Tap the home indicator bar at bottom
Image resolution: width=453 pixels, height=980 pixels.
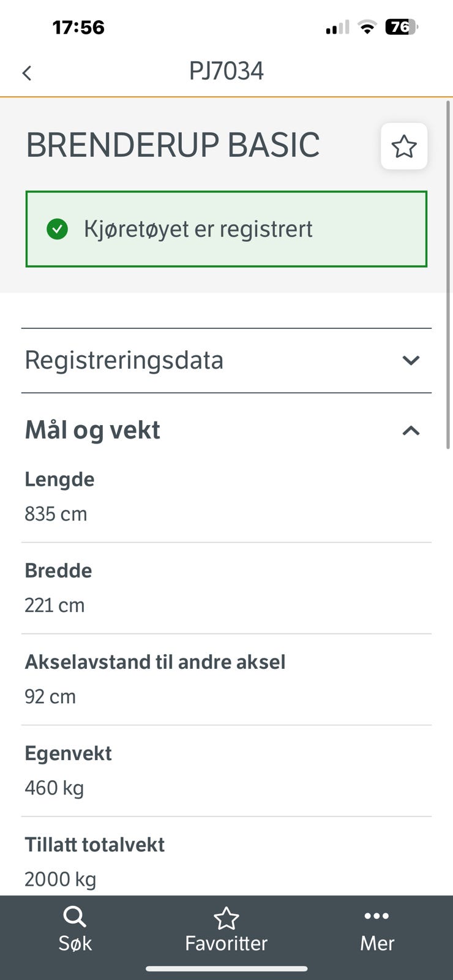(x=226, y=969)
